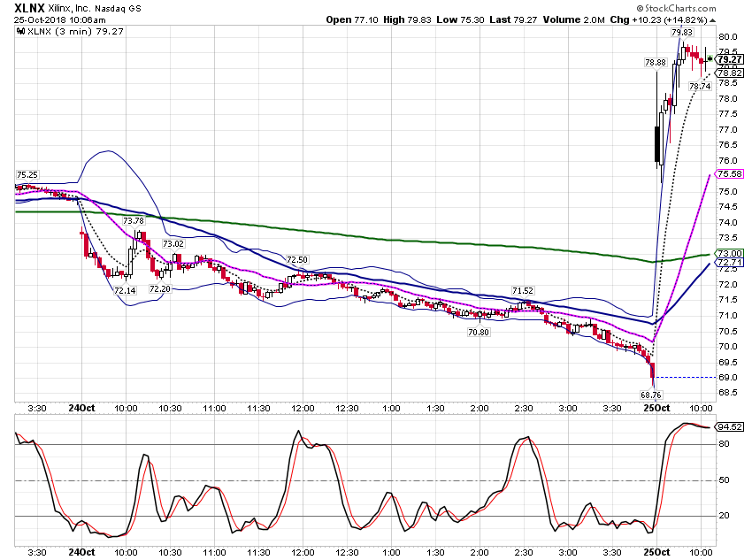Click the 78.88 price label
This screenshot has width=752, height=560.
[x=656, y=63]
